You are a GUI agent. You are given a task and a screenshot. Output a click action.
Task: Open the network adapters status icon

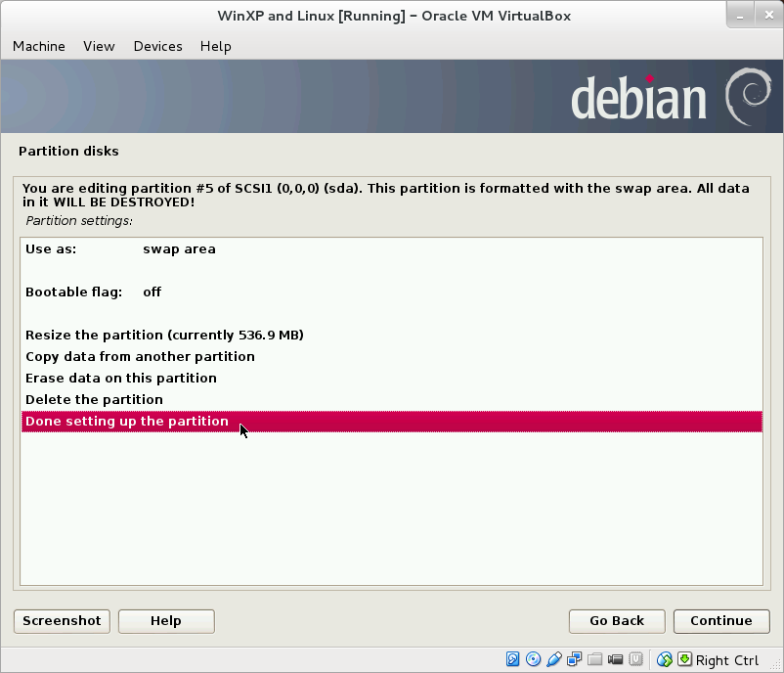(575, 659)
